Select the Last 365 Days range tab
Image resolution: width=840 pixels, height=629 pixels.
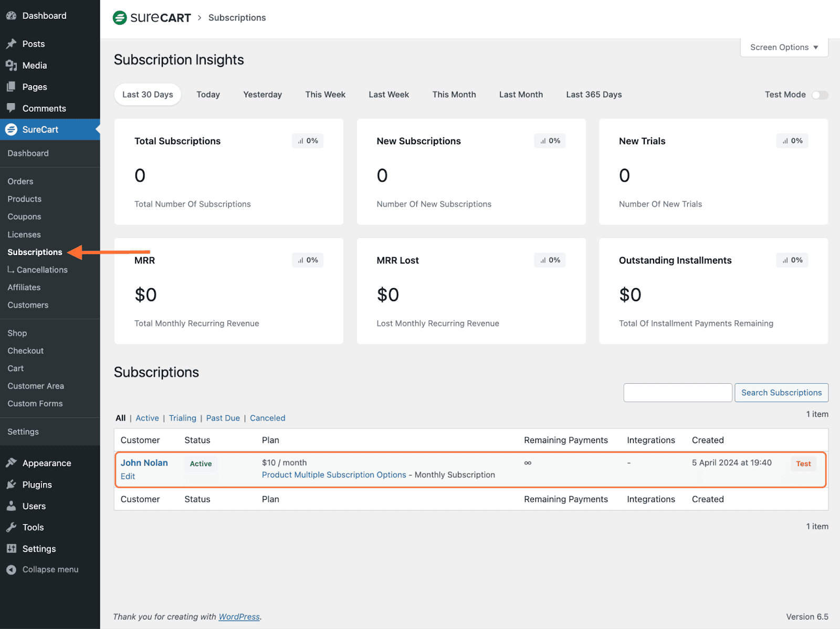(x=594, y=95)
